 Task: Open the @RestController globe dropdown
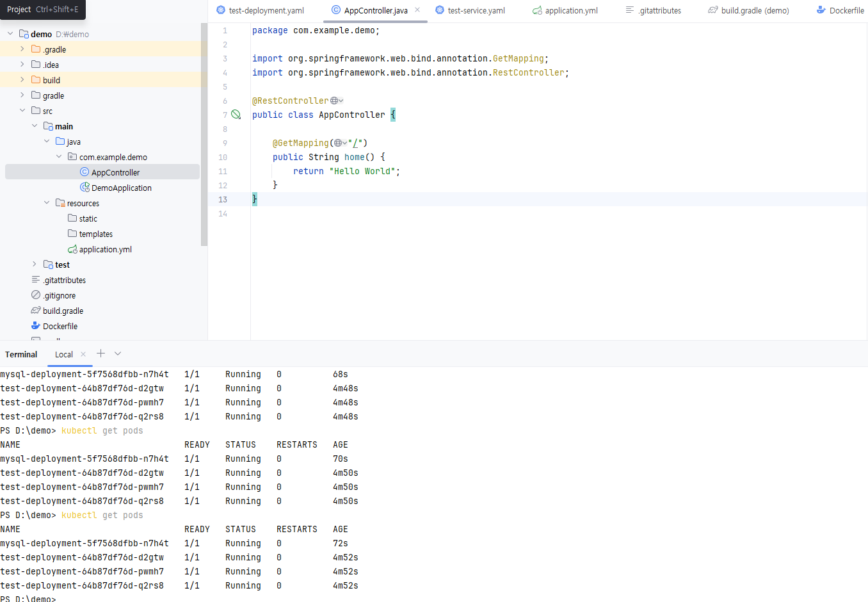tap(337, 101)
